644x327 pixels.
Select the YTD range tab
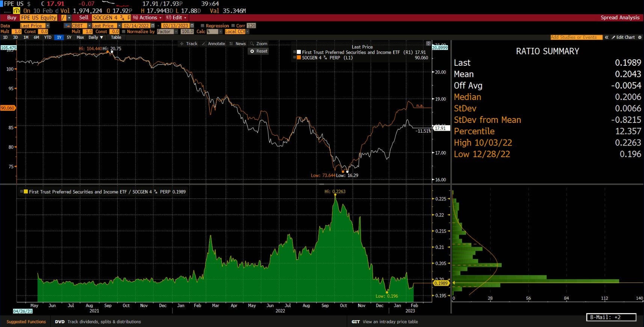(x=48, y=37)
